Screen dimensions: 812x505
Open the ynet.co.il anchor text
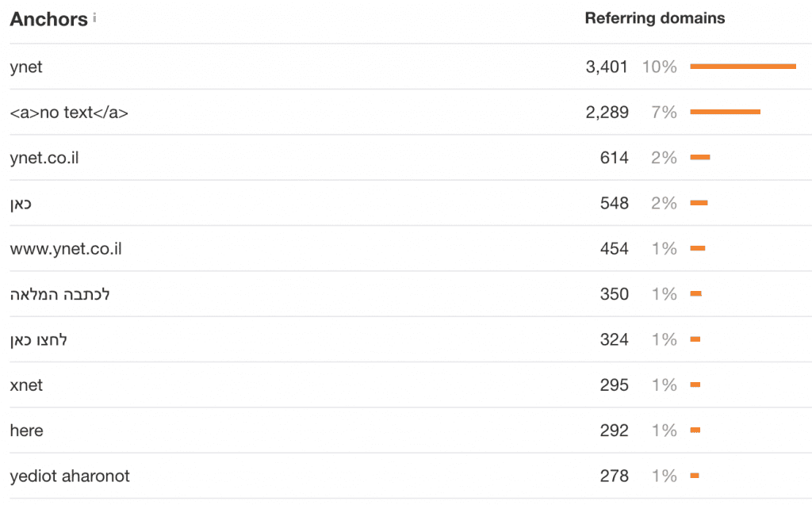pyautogui.click(x=44, y=158)
